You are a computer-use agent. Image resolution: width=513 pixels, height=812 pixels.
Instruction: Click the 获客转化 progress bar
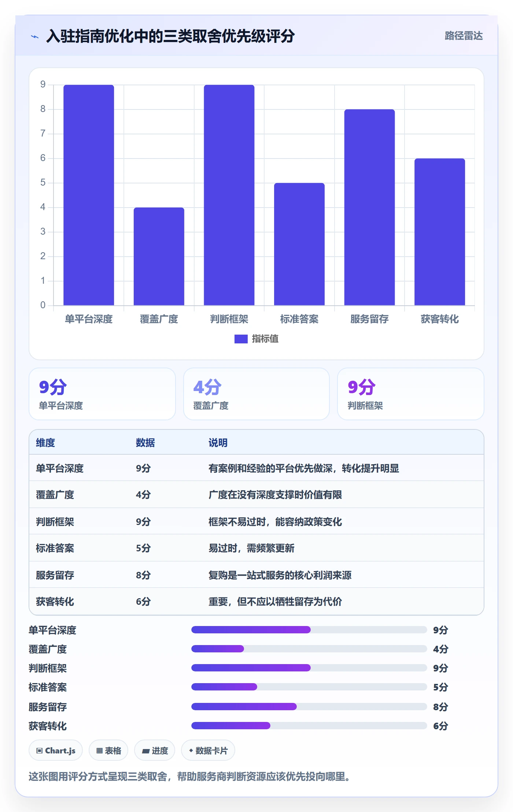[x=309, y=726]
